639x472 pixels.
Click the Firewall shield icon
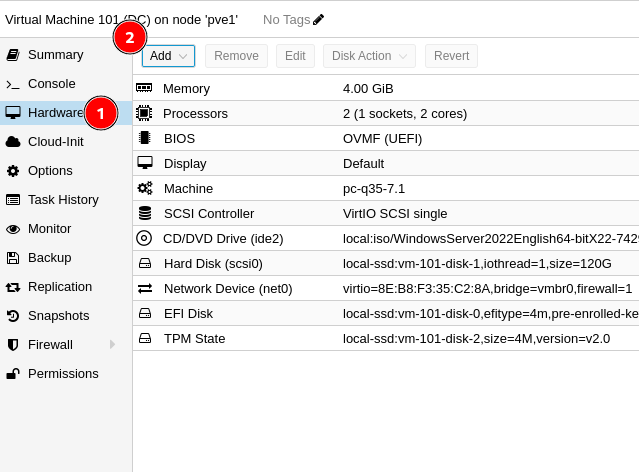pyautogui.click(x=13, y=345)
